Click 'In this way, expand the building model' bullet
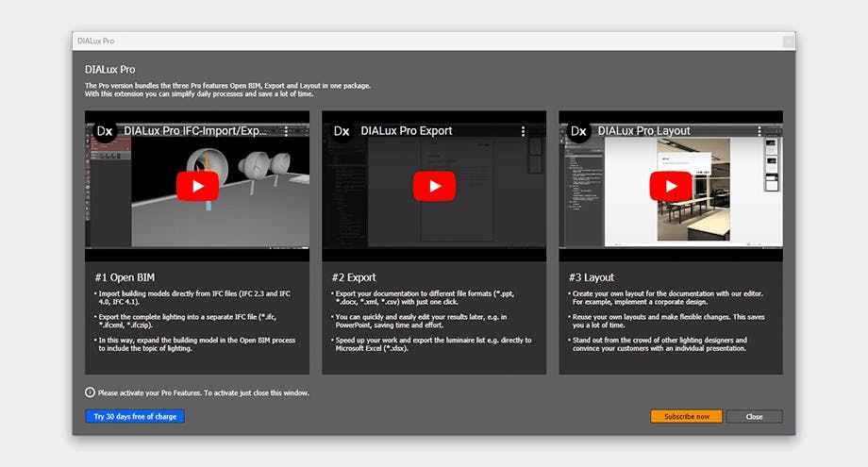The width and height of the screenshot is (868, 467). tap(196, 344)
